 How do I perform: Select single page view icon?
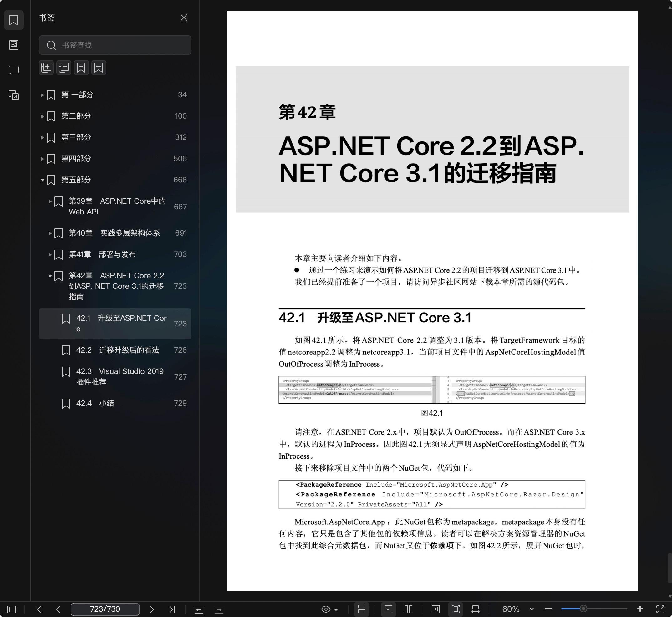tap(388, 609)
